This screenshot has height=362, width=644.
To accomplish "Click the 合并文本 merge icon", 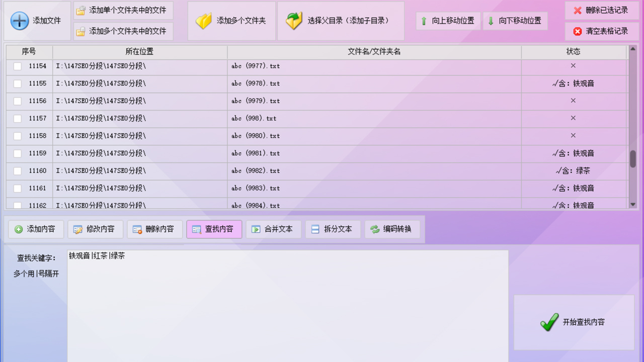I will coord(257,229).
